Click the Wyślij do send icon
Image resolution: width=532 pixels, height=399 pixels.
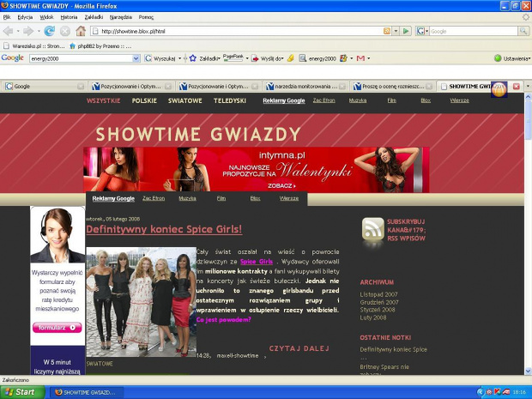click(255, 58)
